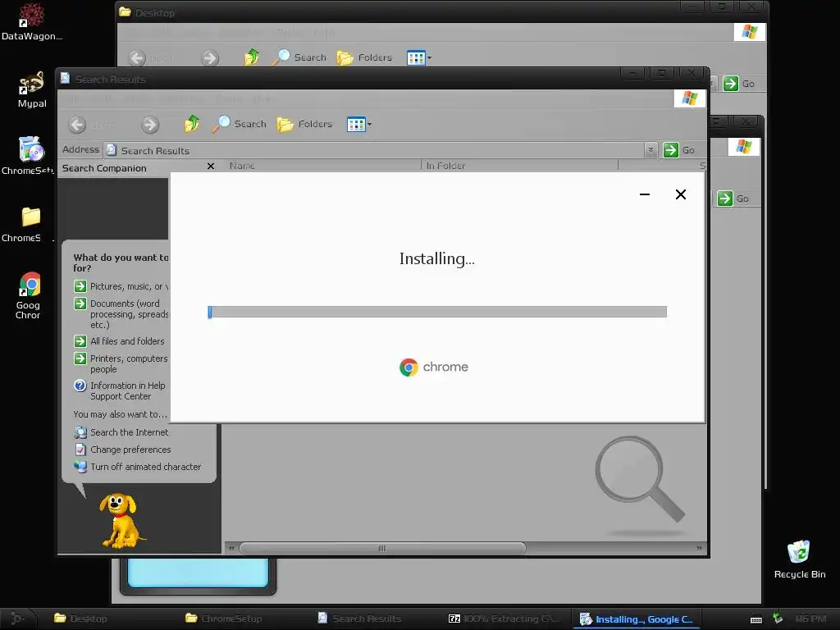Image resolution: width=840 pixels, height=630 pixels.
Task: Click Go button in the Desktop window
Action: coord(739,84)
